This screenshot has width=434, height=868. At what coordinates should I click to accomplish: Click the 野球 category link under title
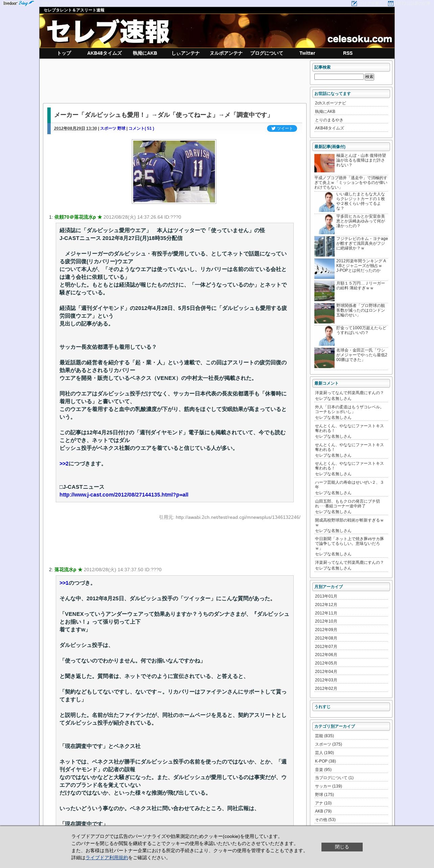click(121, 128)
